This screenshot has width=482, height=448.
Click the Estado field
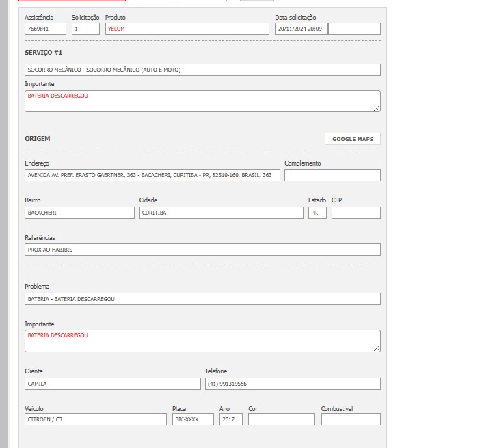(317, 213)
